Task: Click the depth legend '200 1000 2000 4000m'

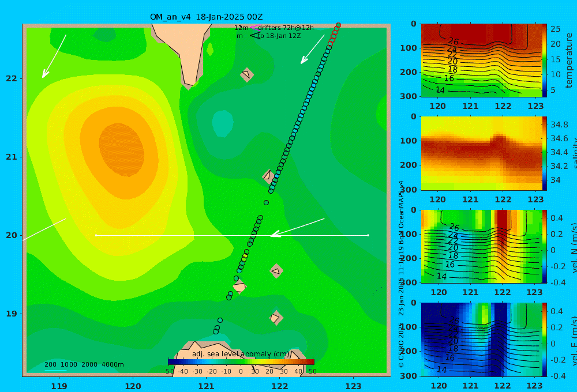Action: point(84,364)
